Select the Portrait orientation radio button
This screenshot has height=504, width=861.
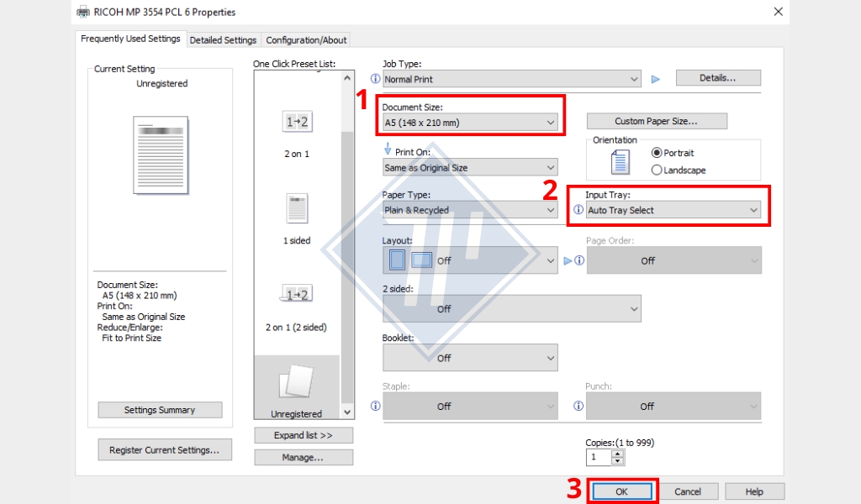point(658,154)
